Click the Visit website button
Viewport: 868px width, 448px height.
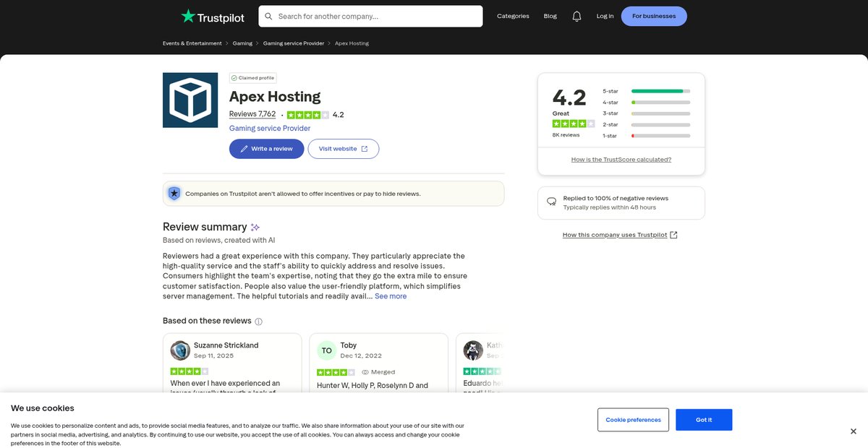[x=344, y=149]
